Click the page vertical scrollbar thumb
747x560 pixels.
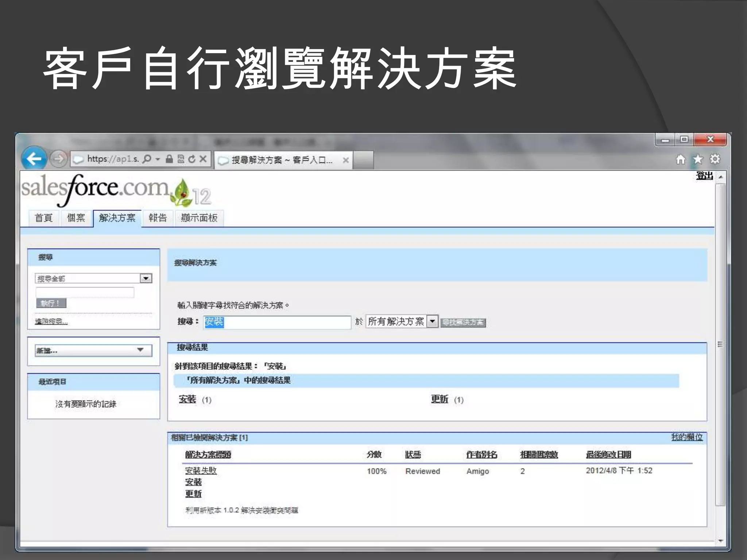[x=720, y=345]
